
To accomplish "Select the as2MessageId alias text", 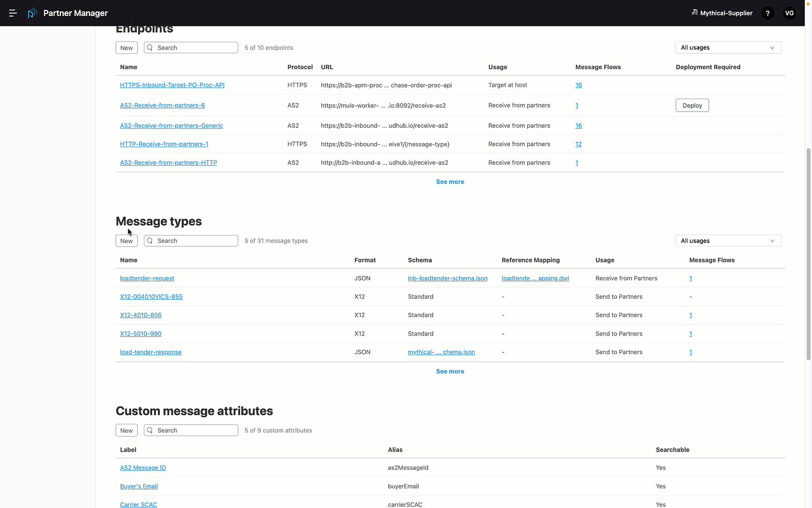I will [408, 468].
